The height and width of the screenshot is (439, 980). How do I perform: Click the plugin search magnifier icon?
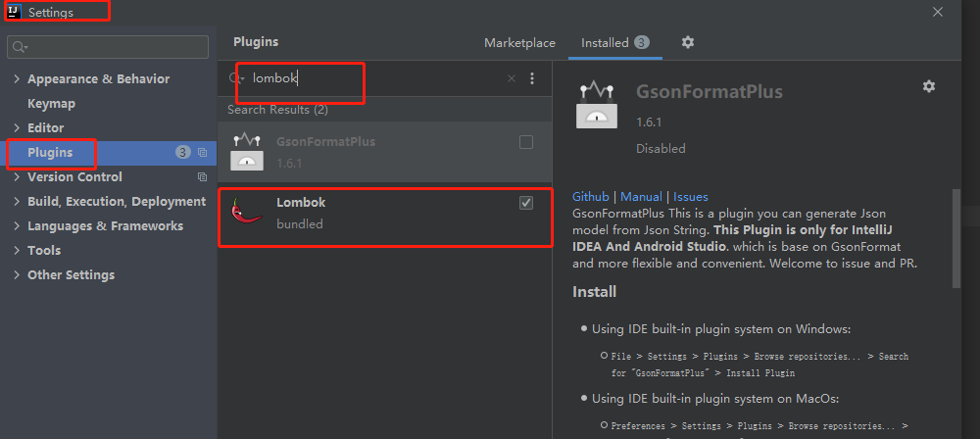[x=235, y=78]
